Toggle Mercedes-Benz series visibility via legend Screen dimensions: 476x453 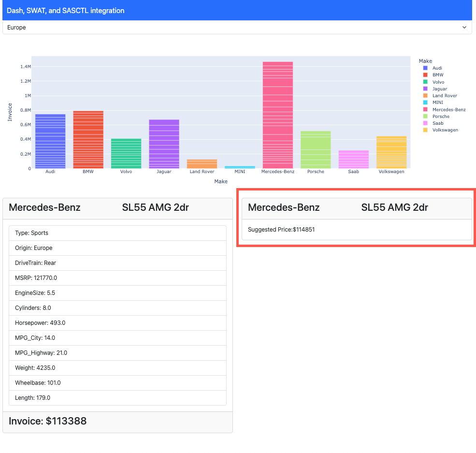(x=424, y=109)
